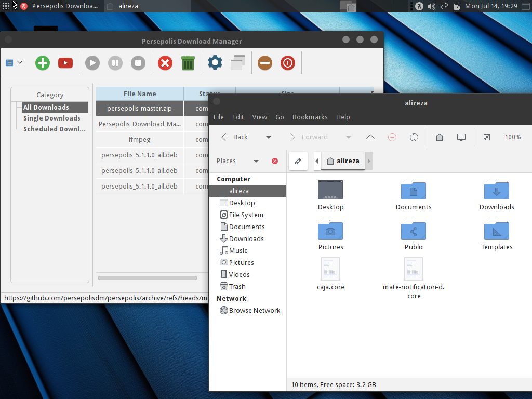This screenshot has width=532, height=399.
Task: Click the volume icon in top panel
Action: click(x=432, y=6)
